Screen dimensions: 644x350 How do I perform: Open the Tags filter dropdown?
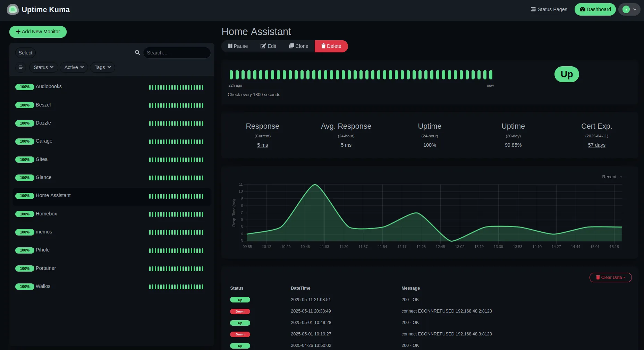pos(102,67)
